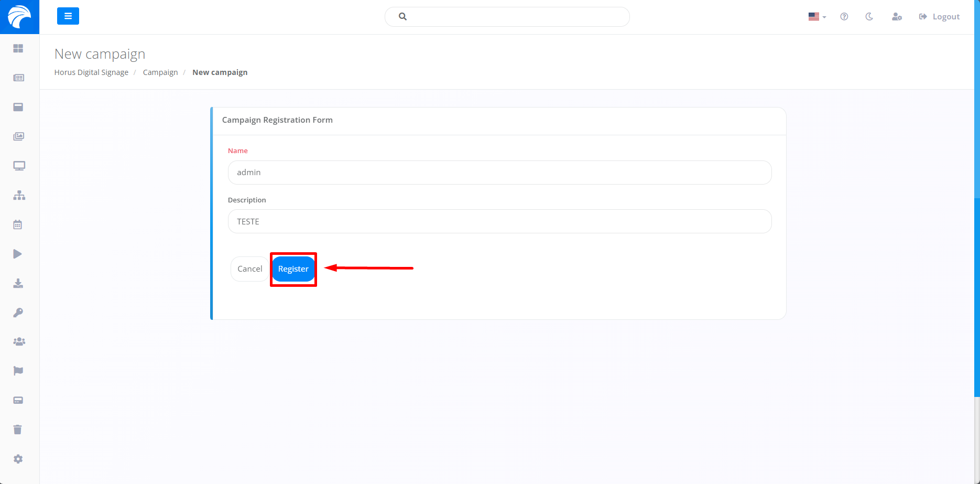Click the download icon in sidebar

18,283
